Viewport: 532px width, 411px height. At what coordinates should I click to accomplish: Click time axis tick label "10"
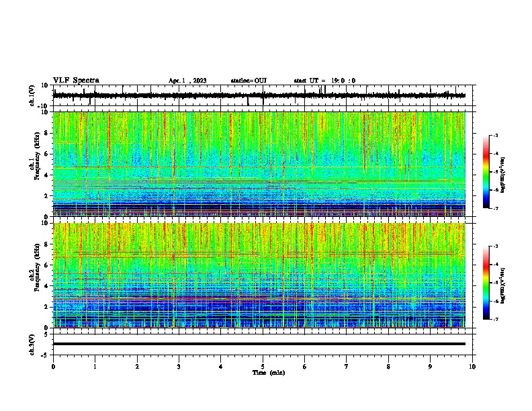coord(472,367)
